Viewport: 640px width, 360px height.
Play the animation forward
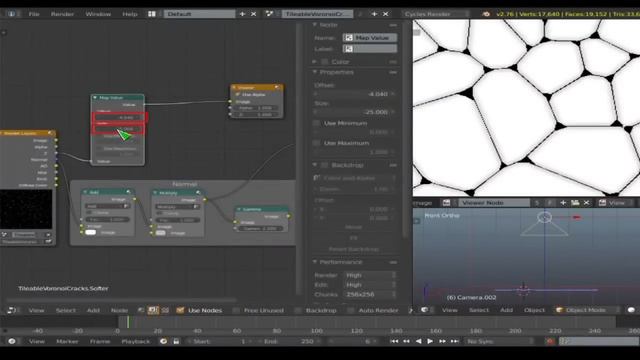[430, 341]
